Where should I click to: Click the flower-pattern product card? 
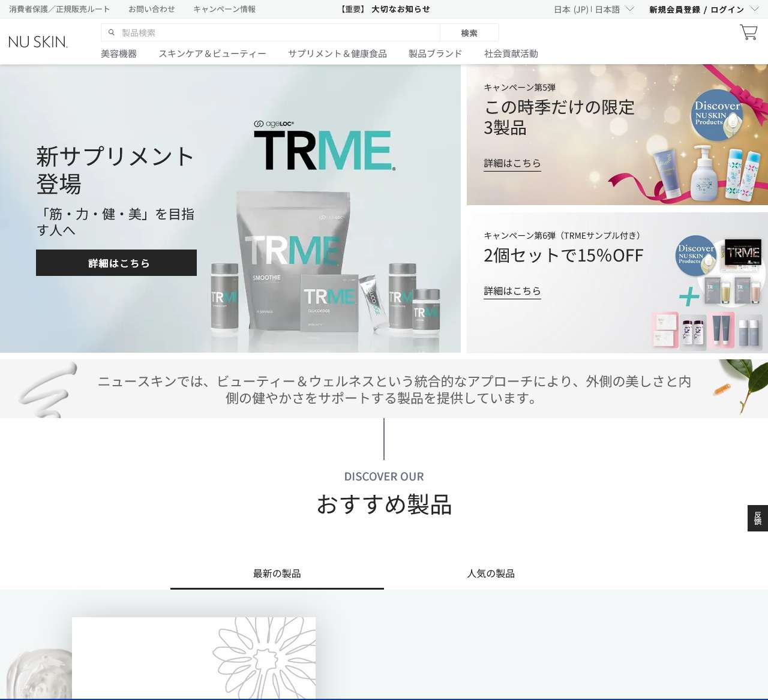194,658
